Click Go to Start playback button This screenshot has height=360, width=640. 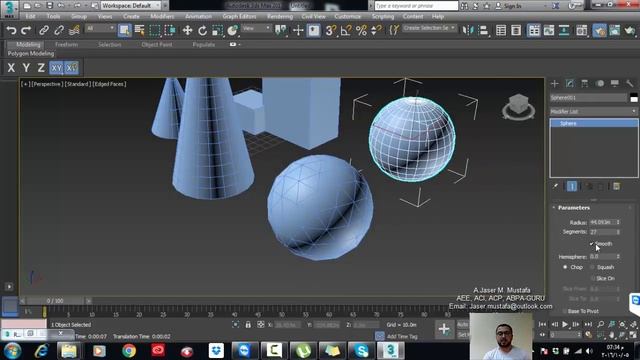[542, 324]
